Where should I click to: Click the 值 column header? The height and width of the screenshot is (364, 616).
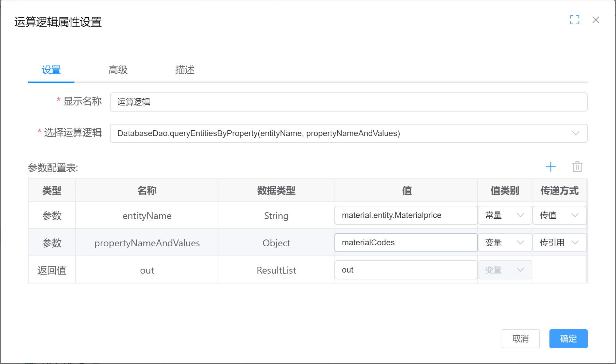pyautogui.click(x=406, y=190)
